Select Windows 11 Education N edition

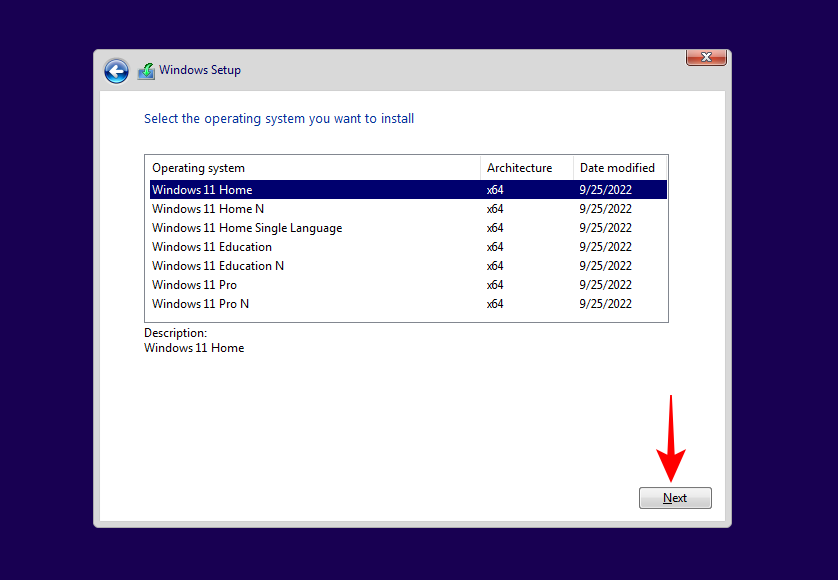click(x=217, y=265)
